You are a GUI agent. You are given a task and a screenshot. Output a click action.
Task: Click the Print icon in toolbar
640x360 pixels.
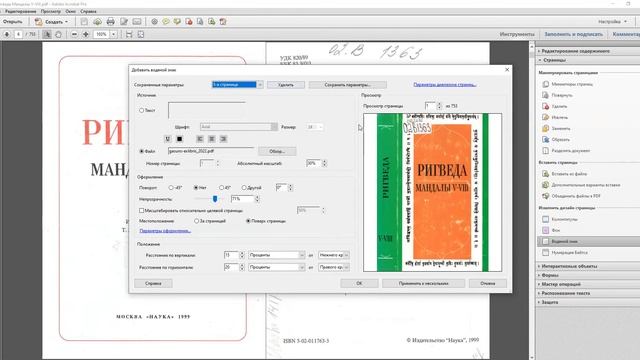coord(110,22)
